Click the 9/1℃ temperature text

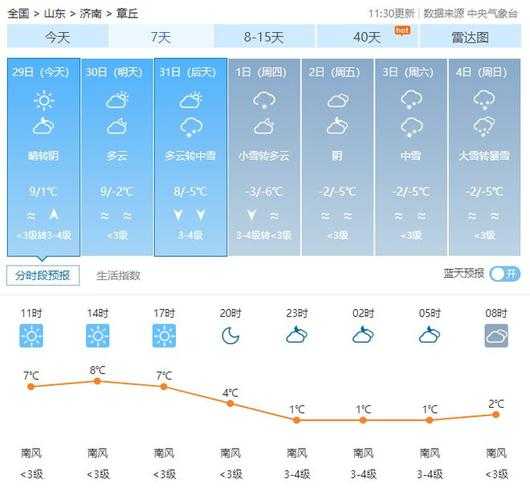pos(44,192)
